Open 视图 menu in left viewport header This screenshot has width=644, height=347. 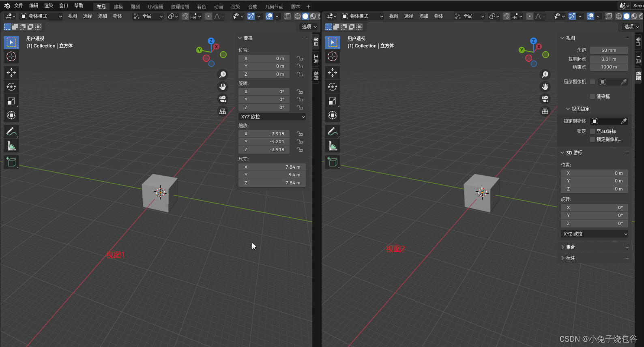click(73, 16)
